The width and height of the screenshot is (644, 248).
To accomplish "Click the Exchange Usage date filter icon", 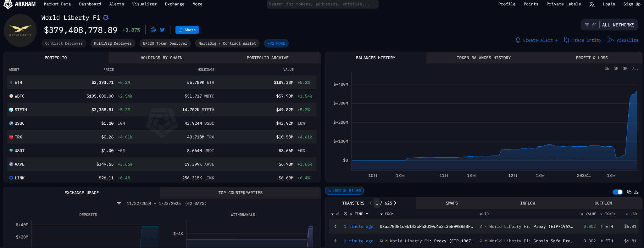I will pos(119,204).
